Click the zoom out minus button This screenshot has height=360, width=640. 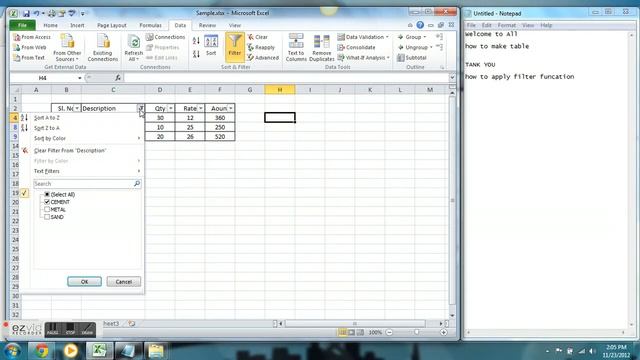(389, 333)
